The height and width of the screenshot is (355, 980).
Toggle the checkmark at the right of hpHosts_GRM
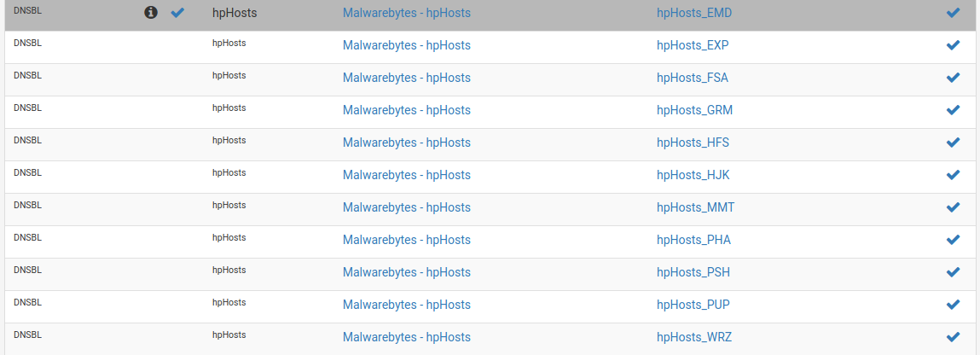click(x=953, y=110)
